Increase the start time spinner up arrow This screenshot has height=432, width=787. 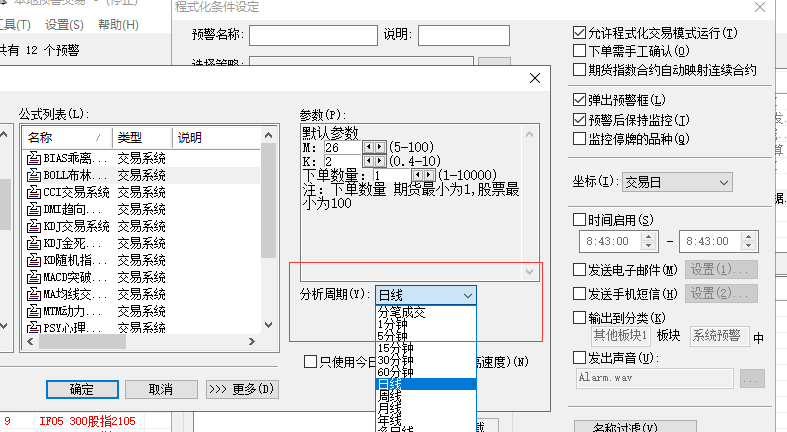click(648, 237)
